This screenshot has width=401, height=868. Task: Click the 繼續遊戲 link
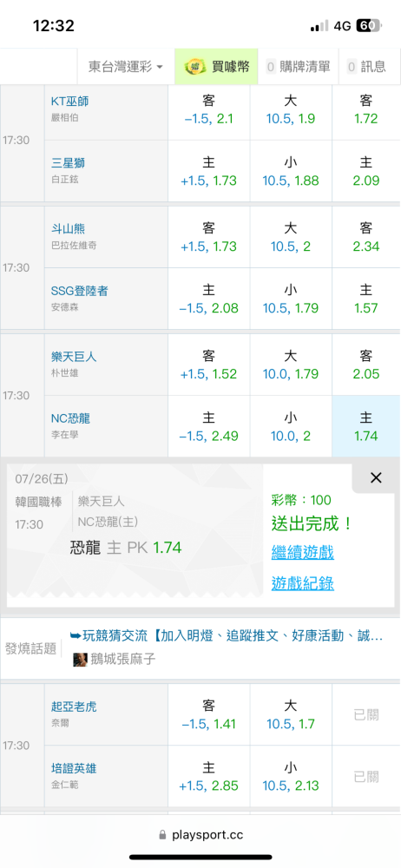pos(302,552)
